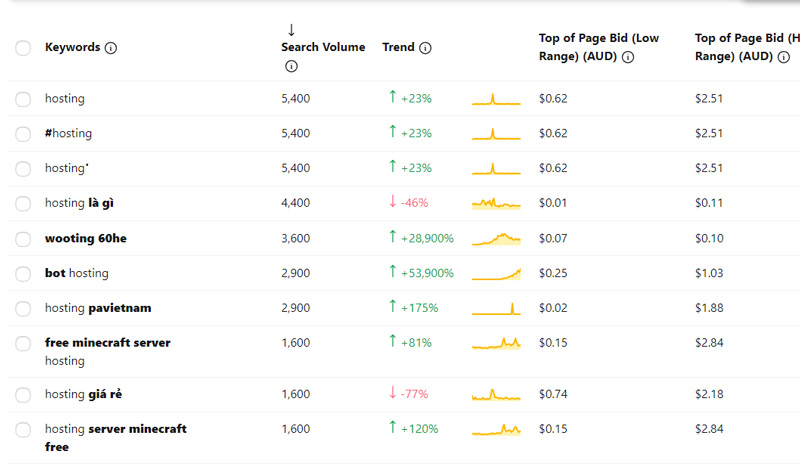Click the info icon beside Trend header
The width and height of the screenshot is (800, 465).
click(x=425, y=48)
